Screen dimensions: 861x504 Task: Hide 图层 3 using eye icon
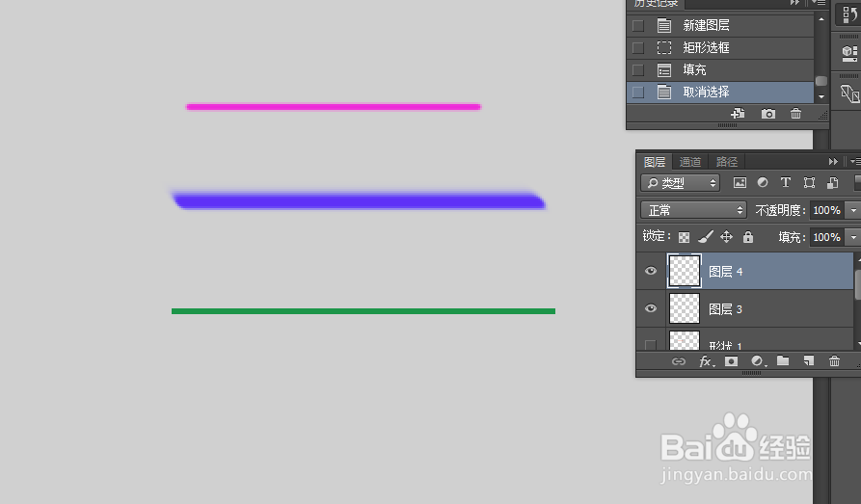point(651,308)
